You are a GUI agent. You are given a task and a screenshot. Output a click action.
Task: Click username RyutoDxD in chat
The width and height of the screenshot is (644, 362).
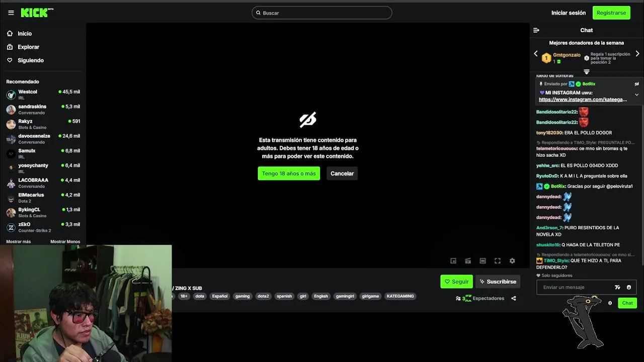pyautogui.click(x=547, y=176)
